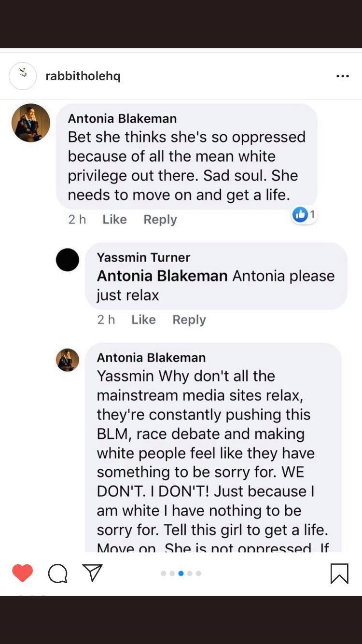Click Antonia Blakeman's large avatar
This screenshot has width=362, height=644.
tap(31, 123)
